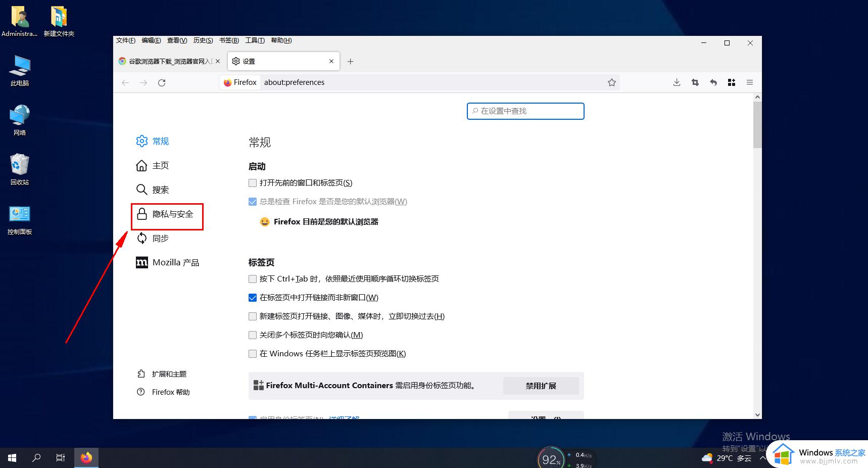Click the scrollbar down arrow
Viewport: 868px width, 468px height.
[757, 415]
